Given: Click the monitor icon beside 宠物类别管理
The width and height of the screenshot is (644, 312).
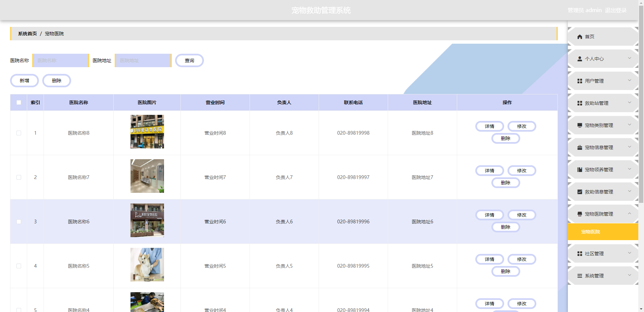Looking at the screenshot, I should tap(580, 125).
